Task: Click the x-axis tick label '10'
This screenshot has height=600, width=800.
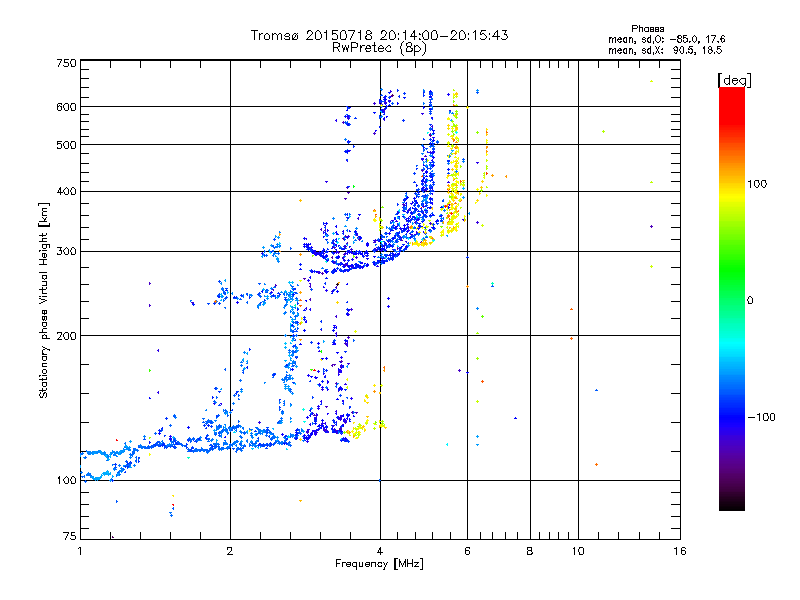Action: click(578, 551)
